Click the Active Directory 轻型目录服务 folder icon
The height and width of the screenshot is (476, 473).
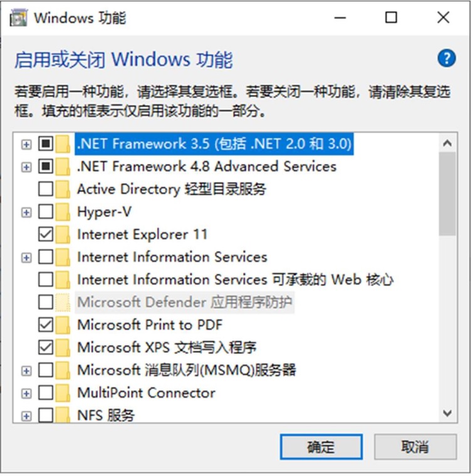[x=63, y=189]
